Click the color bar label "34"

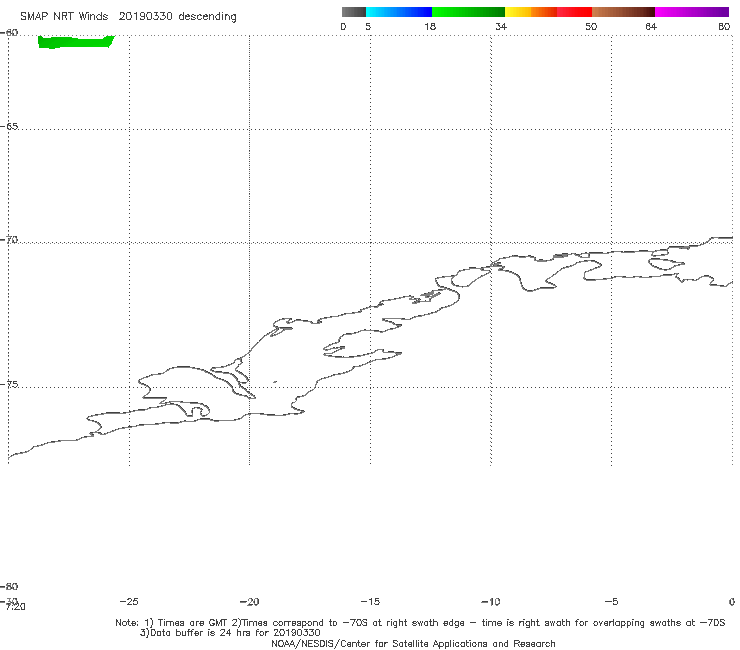click(501, 27)
